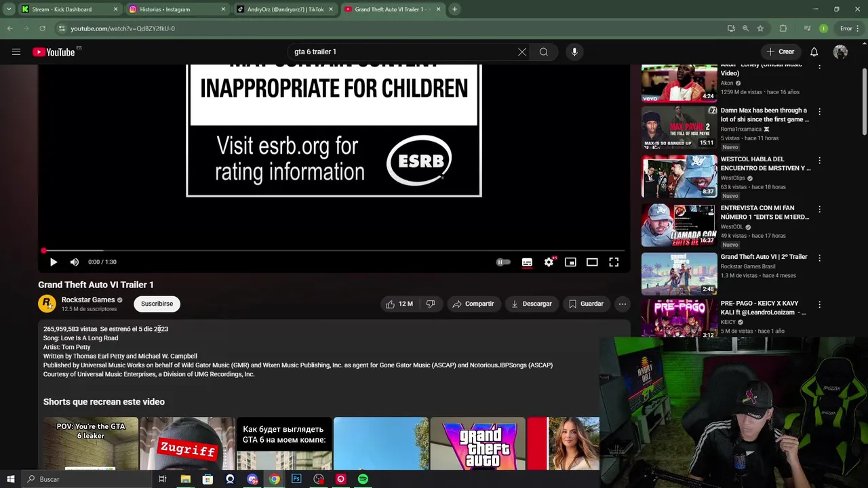Toggle theater mode in the player
Screen dimensions: 868x488
[592, 262]
